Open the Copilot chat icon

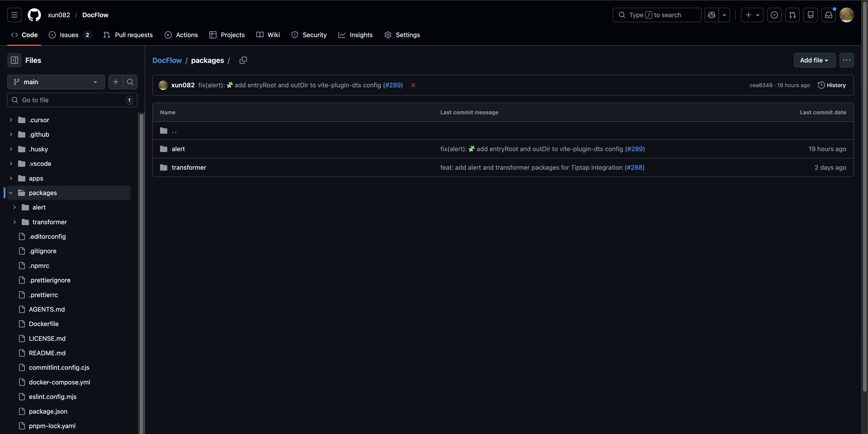[x=711, y=15]
